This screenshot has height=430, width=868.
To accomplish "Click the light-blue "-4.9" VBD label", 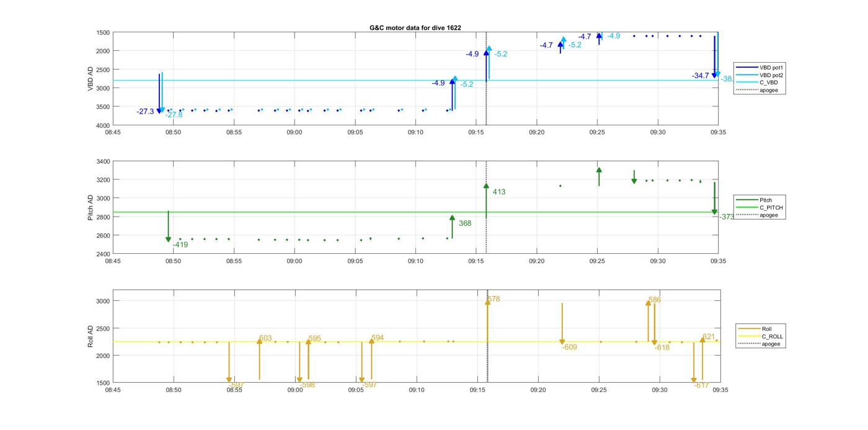I will pos(613,36).
